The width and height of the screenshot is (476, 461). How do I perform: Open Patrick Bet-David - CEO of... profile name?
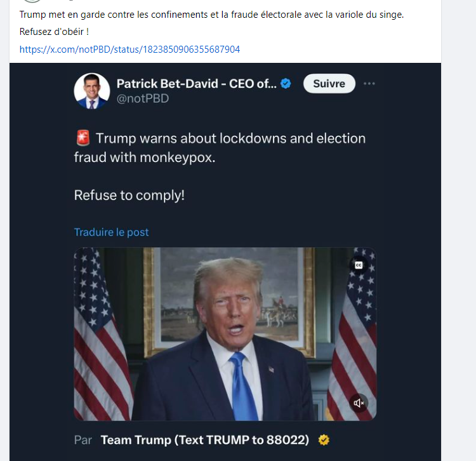196,83
